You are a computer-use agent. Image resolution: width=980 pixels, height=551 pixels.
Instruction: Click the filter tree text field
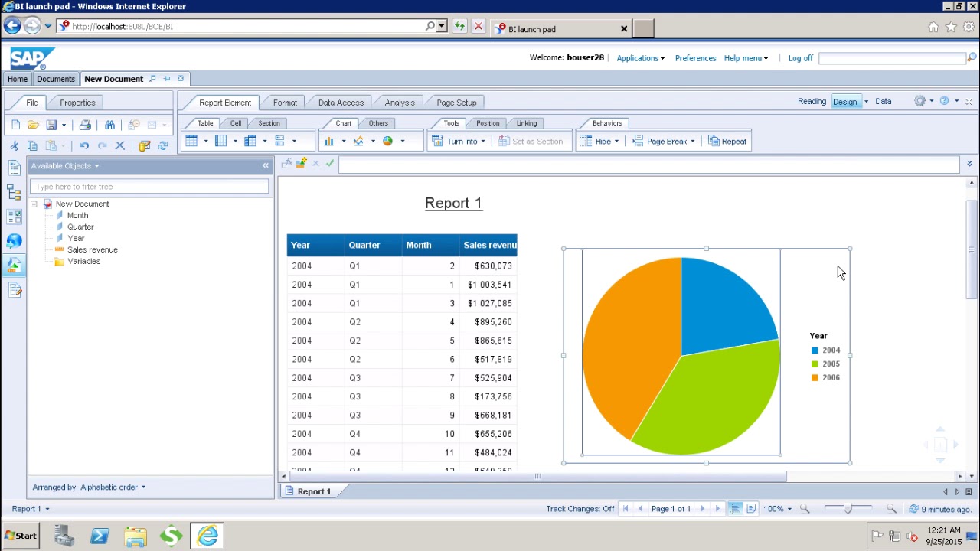(149, 187)
